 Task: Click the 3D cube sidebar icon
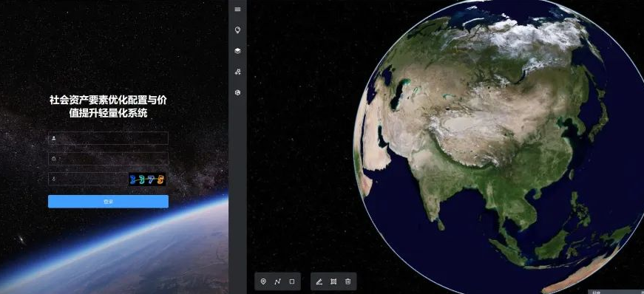[237, 93]
